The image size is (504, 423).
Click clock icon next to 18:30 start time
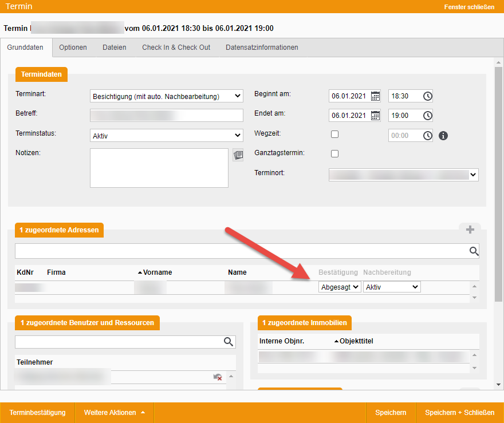pos(427,96)
